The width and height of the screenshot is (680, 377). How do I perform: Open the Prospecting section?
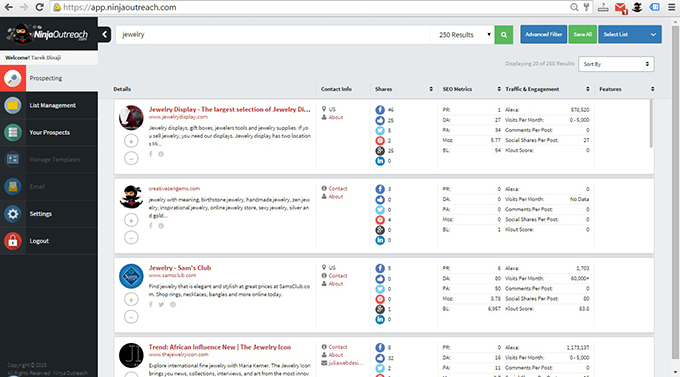[x=49, y=78]
